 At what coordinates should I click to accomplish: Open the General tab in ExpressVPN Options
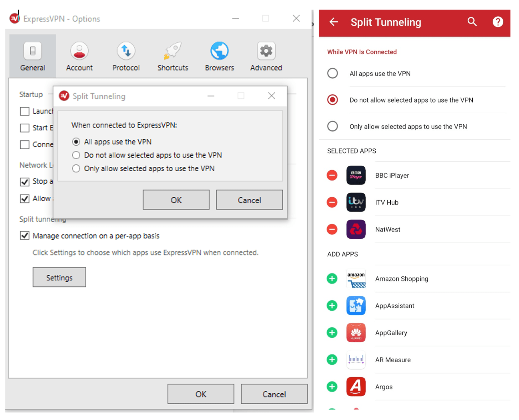[x=32, y=56]
